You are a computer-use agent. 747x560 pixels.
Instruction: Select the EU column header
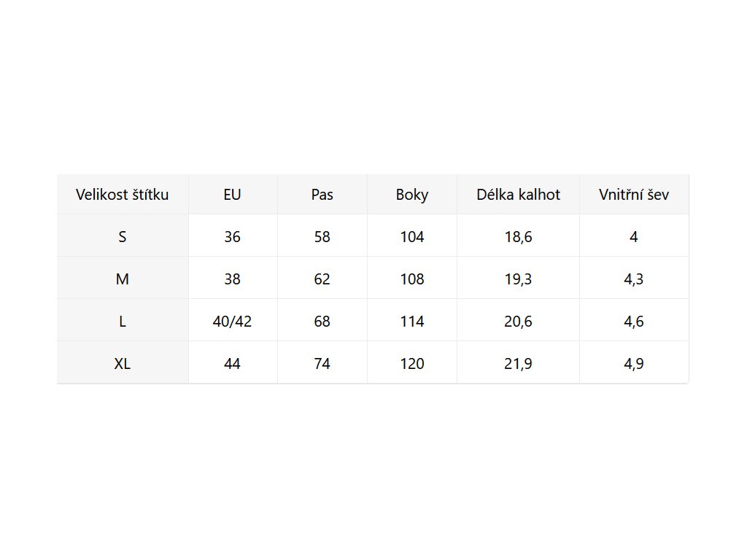point(232,195)
